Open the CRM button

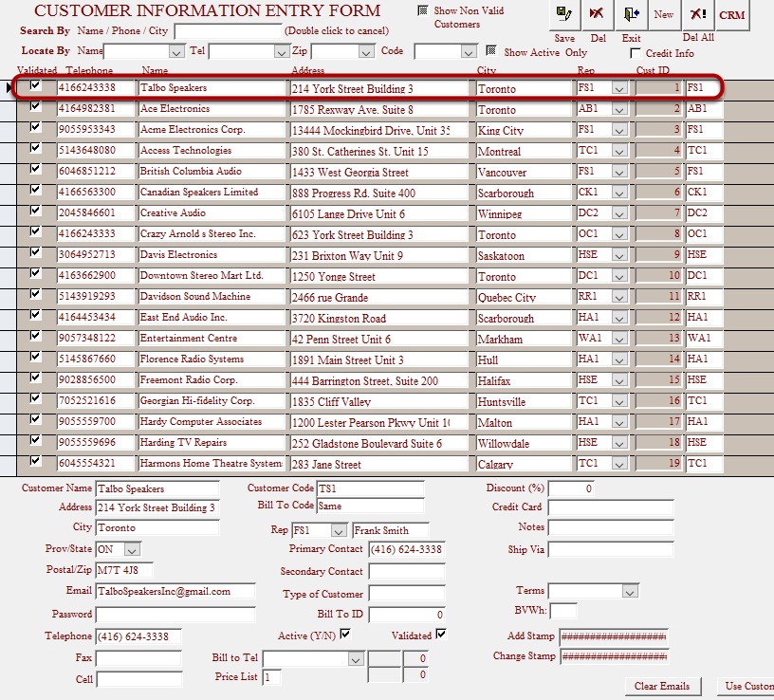(x=732, y=15)
